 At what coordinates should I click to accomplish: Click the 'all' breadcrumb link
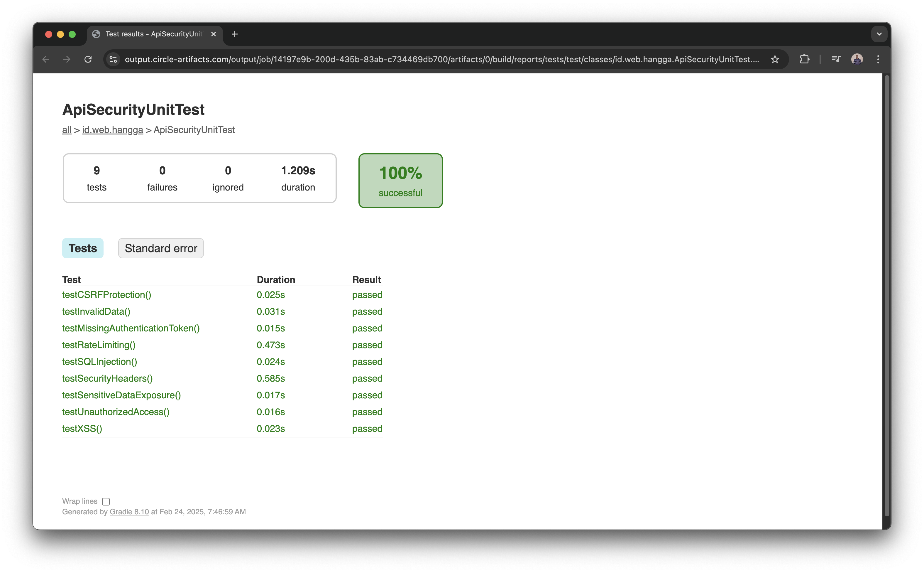(x=66, y=130)
